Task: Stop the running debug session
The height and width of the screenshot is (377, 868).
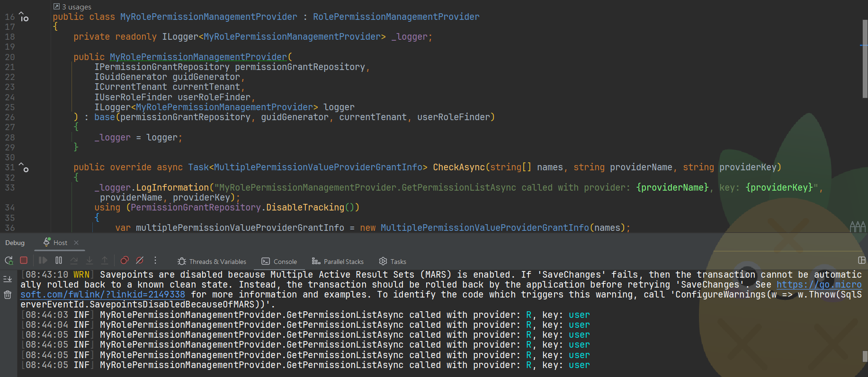Action: click(24, 261)
